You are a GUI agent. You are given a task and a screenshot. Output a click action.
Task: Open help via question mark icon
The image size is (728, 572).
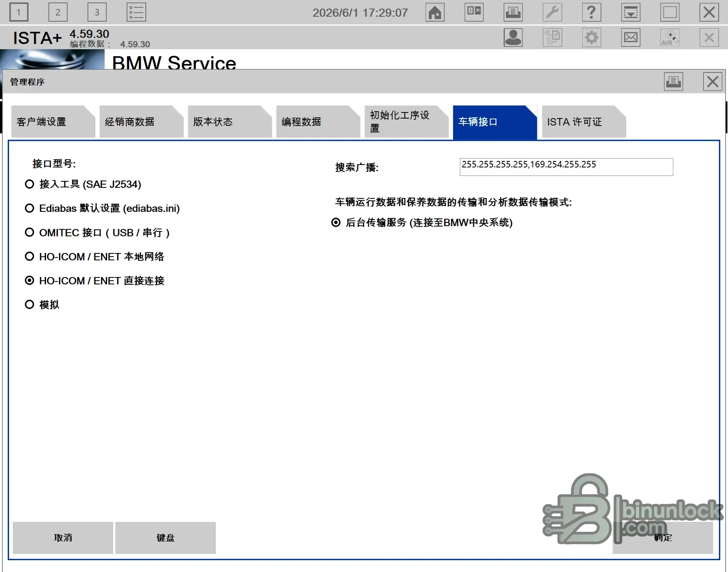[x=592, y=12]
